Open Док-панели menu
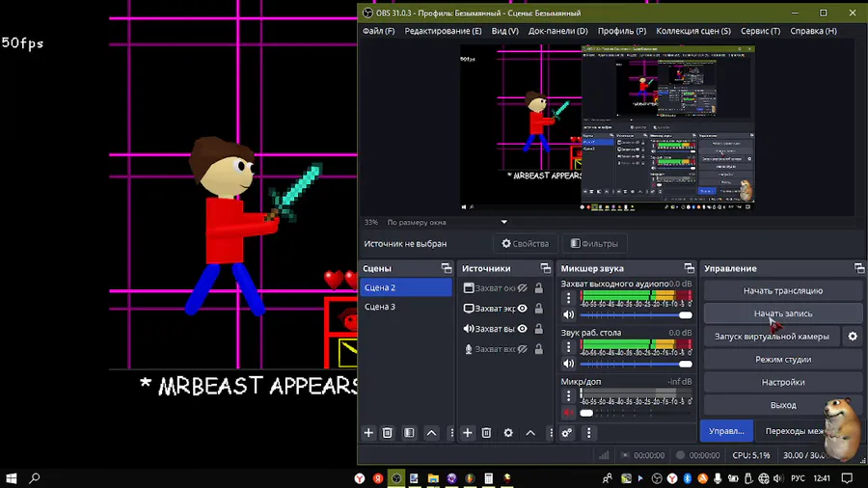The image size is (868, 488). point(558,31)
